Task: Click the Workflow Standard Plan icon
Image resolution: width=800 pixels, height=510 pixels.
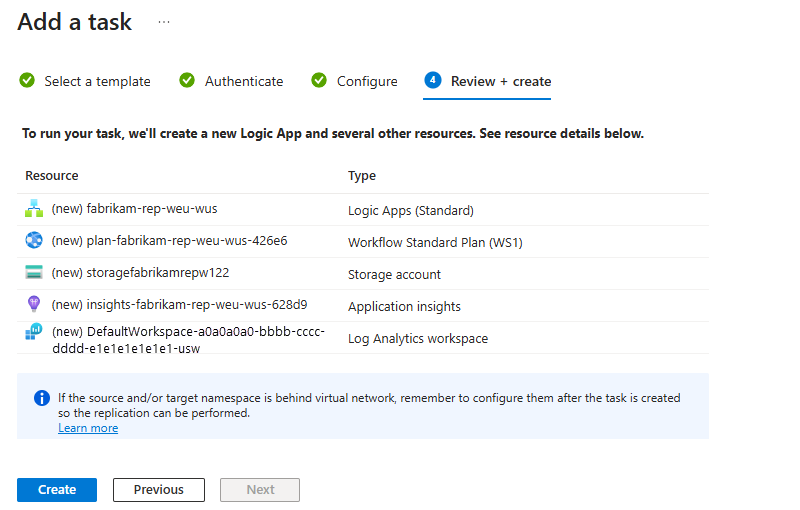Action: 35,241
